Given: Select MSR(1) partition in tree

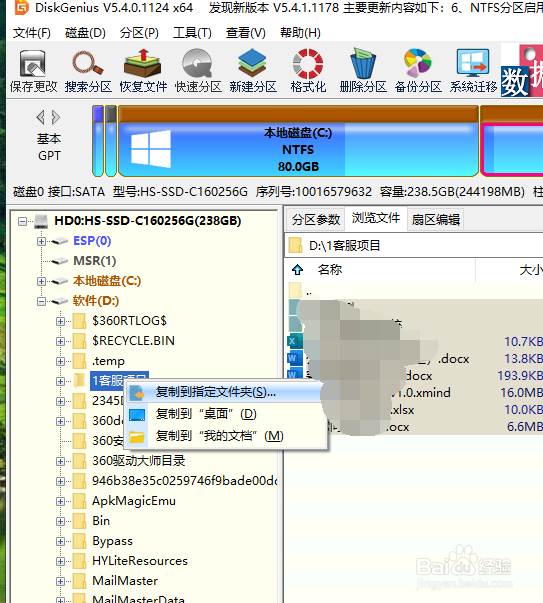Looking at the screenshot, I should pos(95,261).
